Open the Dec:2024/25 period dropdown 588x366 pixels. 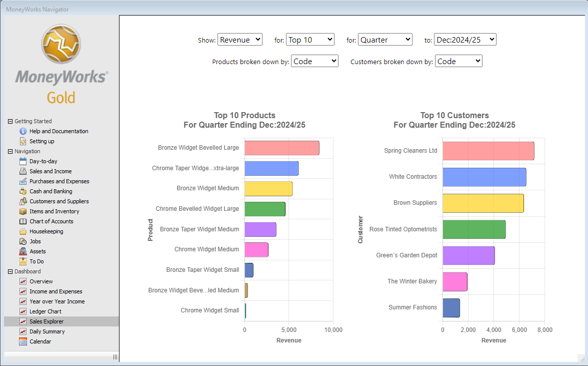(465, 40)
